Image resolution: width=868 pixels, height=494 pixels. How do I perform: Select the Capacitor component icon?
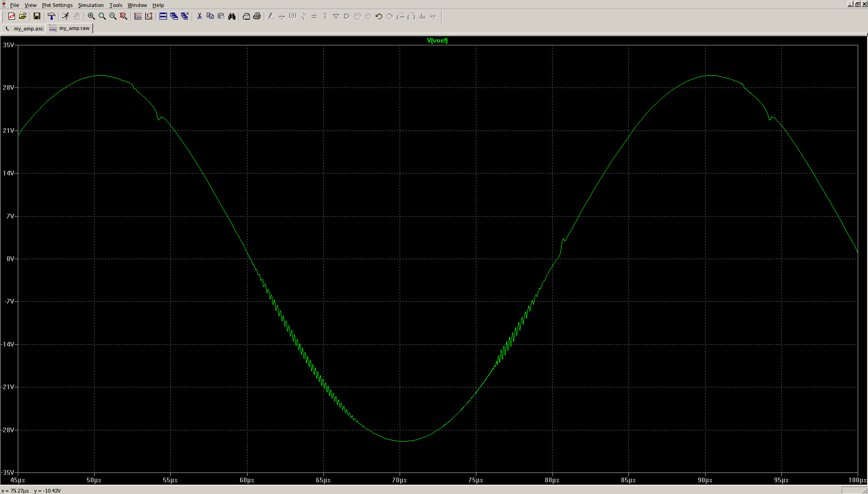coord(314,16)
